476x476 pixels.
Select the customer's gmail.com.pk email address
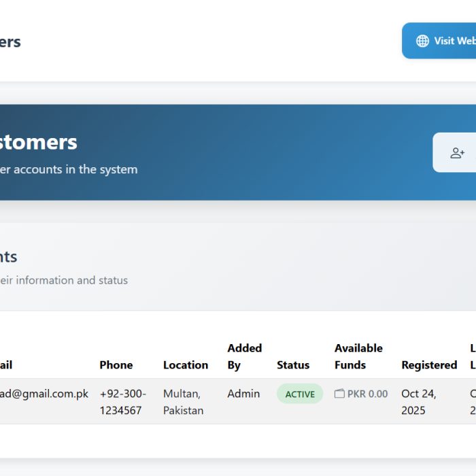[44, 394]
